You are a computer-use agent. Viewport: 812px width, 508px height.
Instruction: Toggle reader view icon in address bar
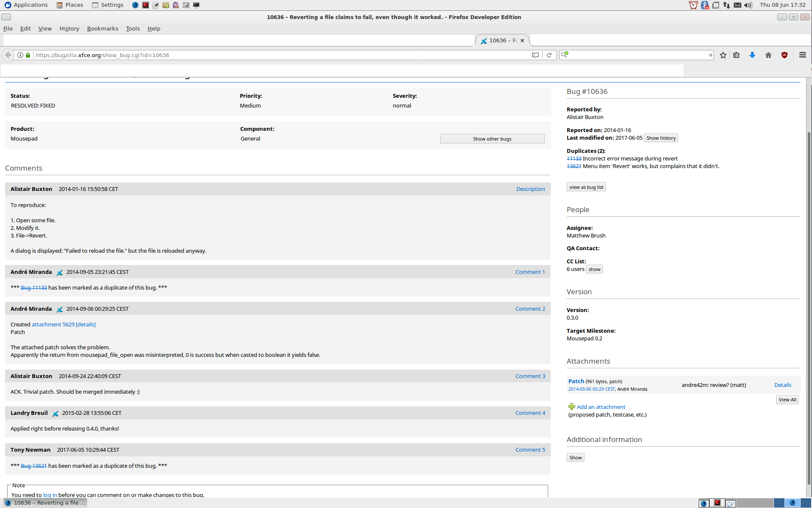tap(535, 55)
